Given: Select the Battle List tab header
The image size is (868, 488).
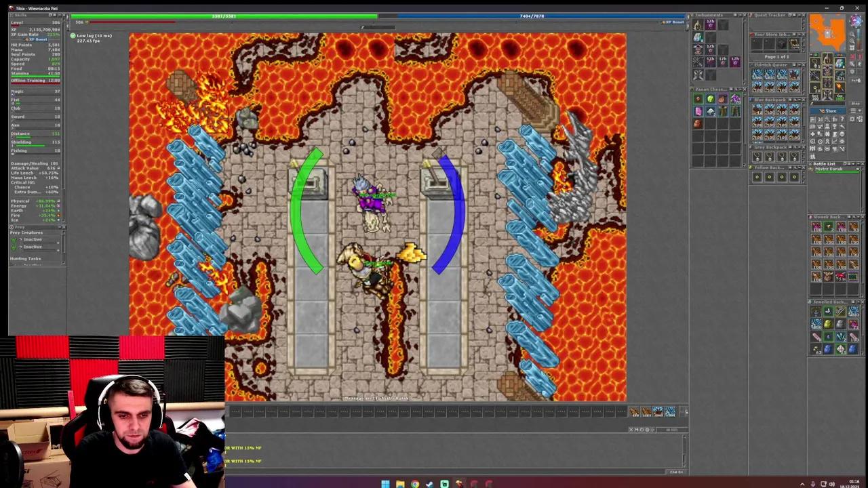Looking at the screenshot, I should 824,164.
